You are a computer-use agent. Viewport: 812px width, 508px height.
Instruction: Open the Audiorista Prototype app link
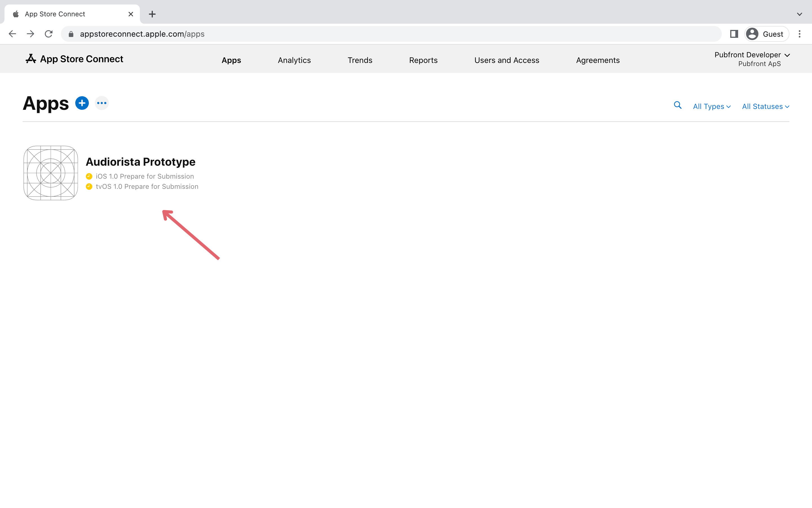point(141,162)
